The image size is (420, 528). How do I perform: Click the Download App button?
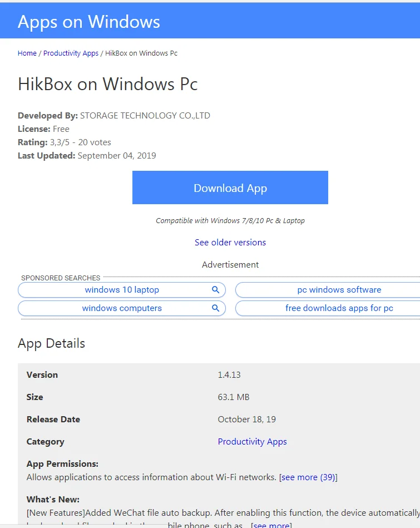tap(230, 187)
